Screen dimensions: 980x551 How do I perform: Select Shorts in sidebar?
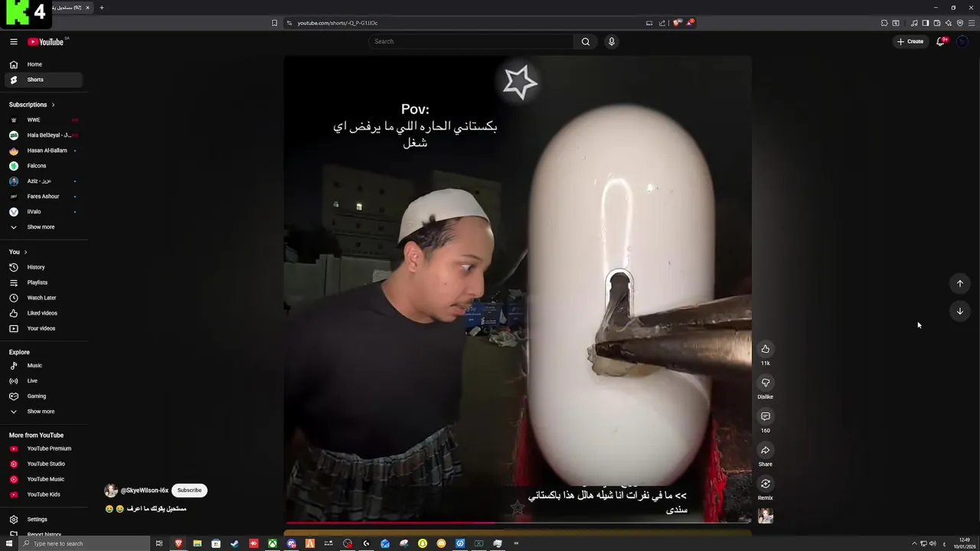pos(44,80)
